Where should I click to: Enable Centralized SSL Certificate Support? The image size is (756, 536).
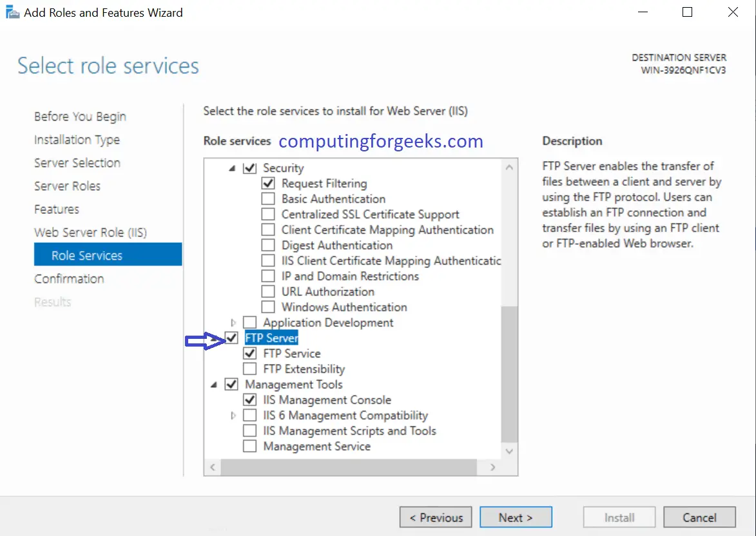click(268, 214)
